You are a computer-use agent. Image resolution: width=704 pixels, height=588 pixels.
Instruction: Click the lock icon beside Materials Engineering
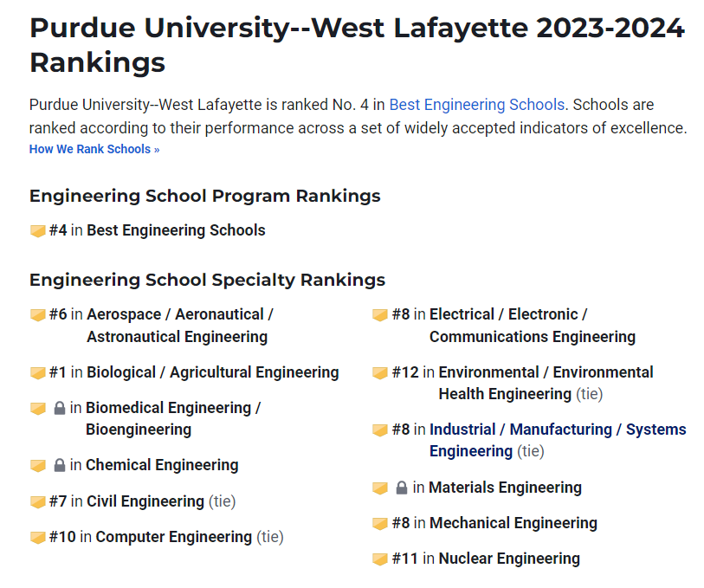pos(402,488)
